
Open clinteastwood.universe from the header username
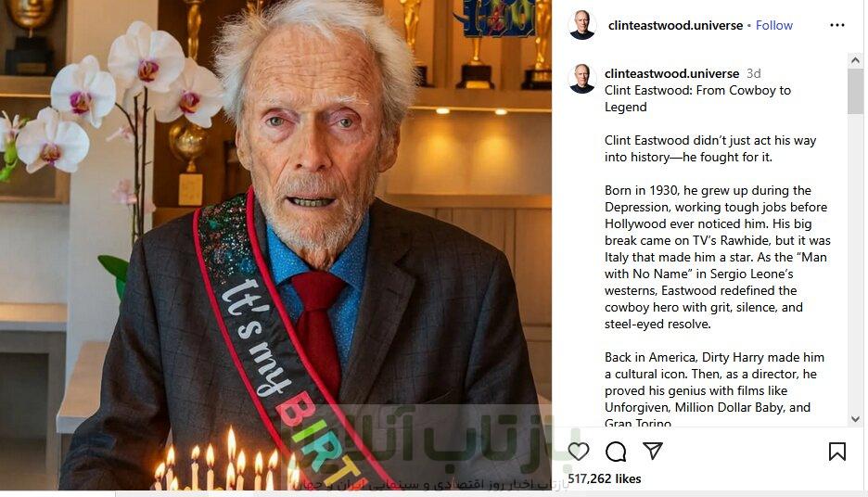675,25
